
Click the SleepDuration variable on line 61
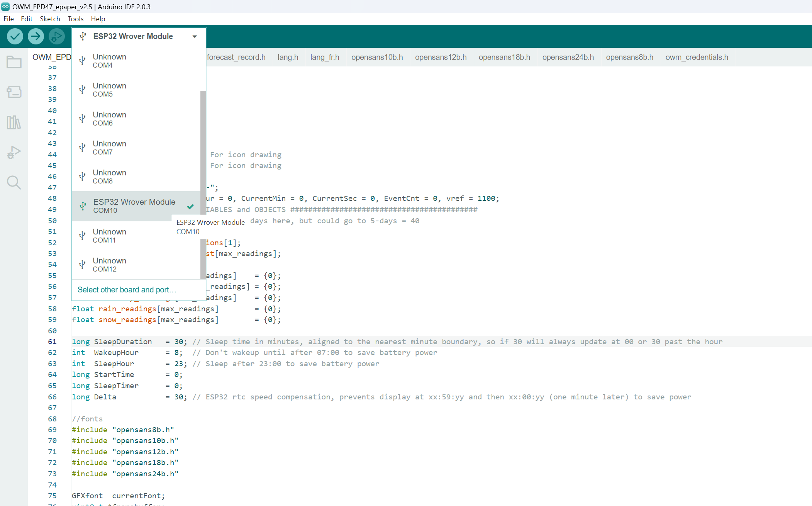(x=123, y=341)
